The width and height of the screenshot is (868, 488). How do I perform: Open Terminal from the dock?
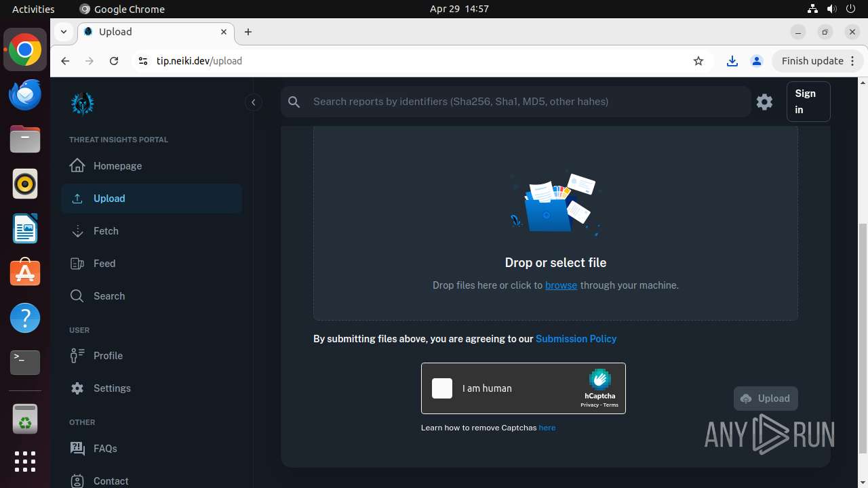click(x=25, y=363)
